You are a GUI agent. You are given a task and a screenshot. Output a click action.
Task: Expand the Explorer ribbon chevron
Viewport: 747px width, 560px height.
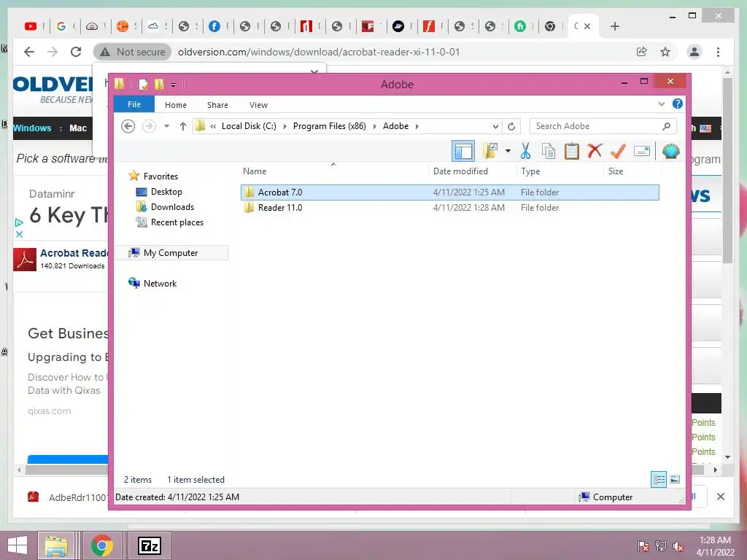pos(661,104)
